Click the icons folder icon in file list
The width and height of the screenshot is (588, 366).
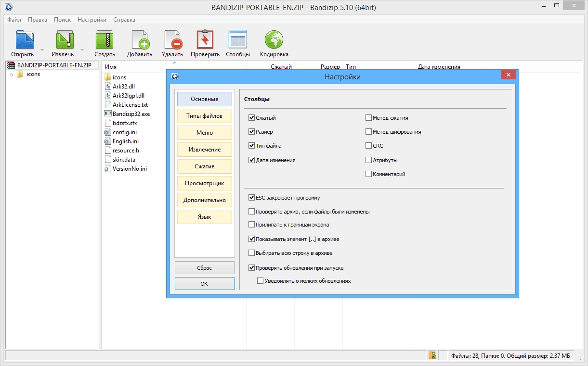click(108, 77)
